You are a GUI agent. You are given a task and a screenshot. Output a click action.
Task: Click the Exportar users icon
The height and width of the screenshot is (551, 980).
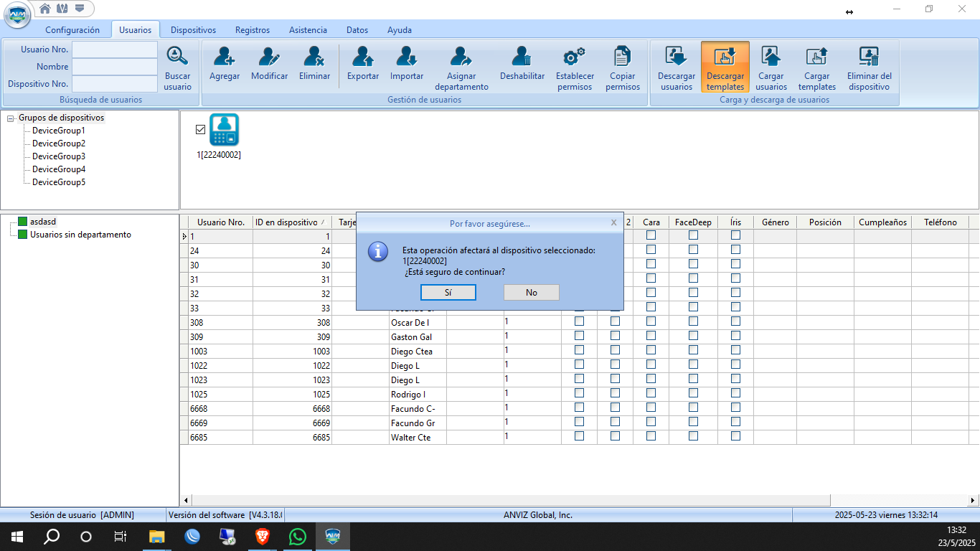pos(363,56)
